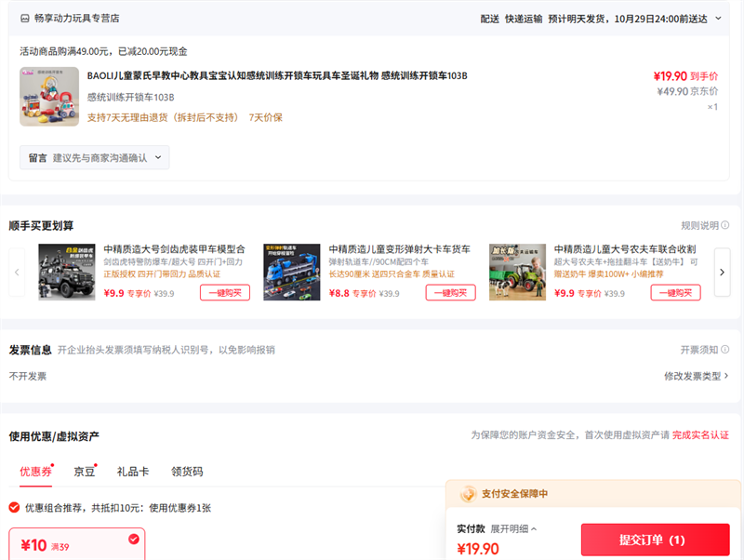This screenshot has height=560, width=744.
Task: Expand 展开明细 payment details
Action: click(512, 528)
